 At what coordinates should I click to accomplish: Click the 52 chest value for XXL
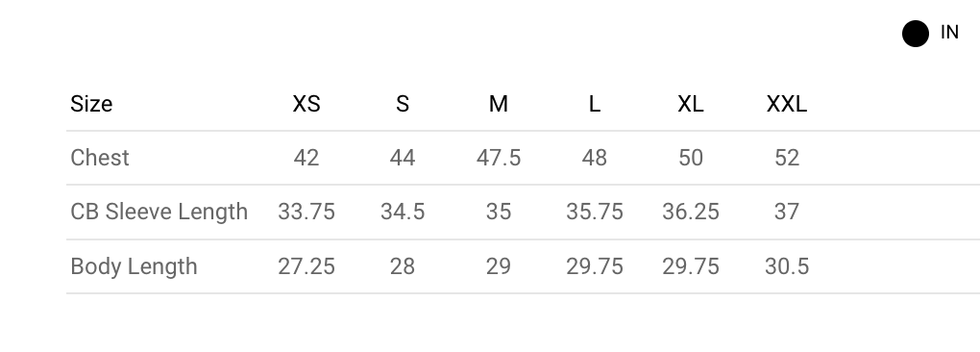pos(787,158)
